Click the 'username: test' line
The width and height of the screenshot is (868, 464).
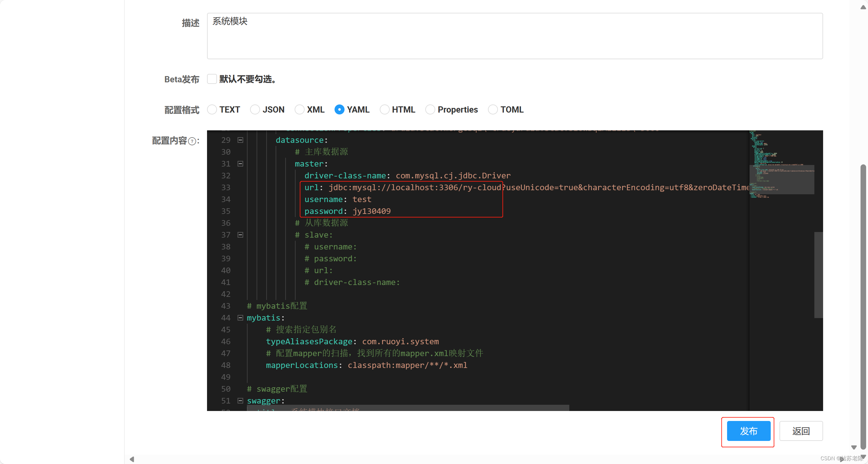(x=338, y=200)
